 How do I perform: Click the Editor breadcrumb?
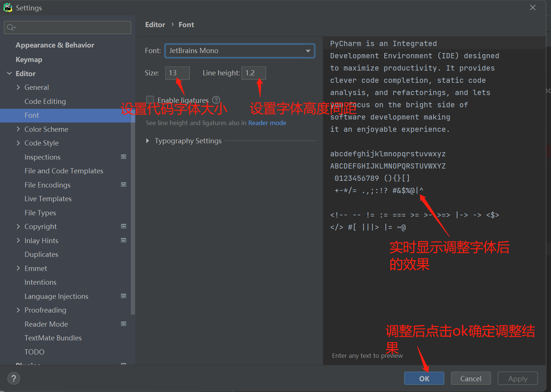point(155,24)
